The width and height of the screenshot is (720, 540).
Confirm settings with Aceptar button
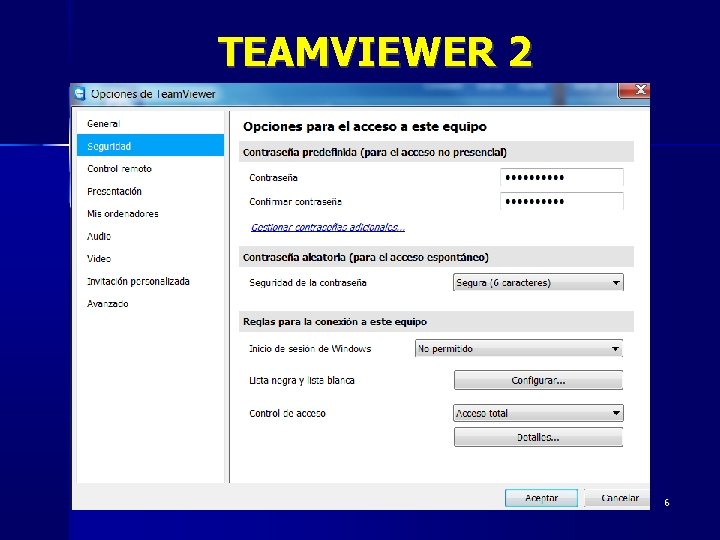click(x=541, y=498)
